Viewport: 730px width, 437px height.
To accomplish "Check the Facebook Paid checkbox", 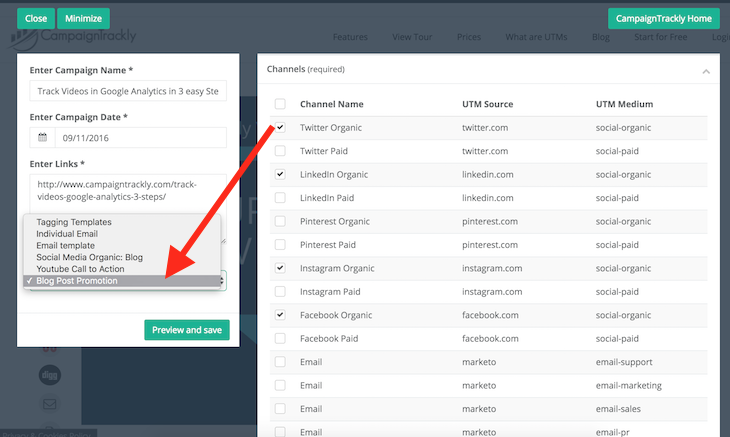I will tap(280, 338).
